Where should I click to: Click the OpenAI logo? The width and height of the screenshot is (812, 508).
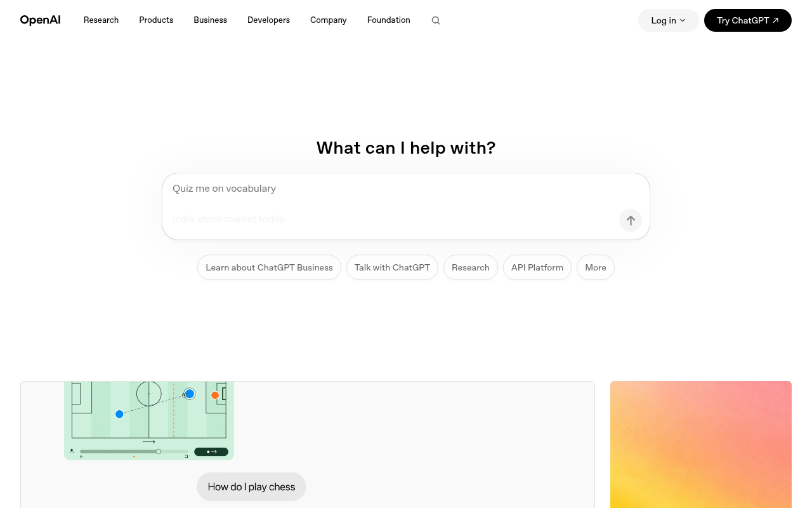[41, 20]
